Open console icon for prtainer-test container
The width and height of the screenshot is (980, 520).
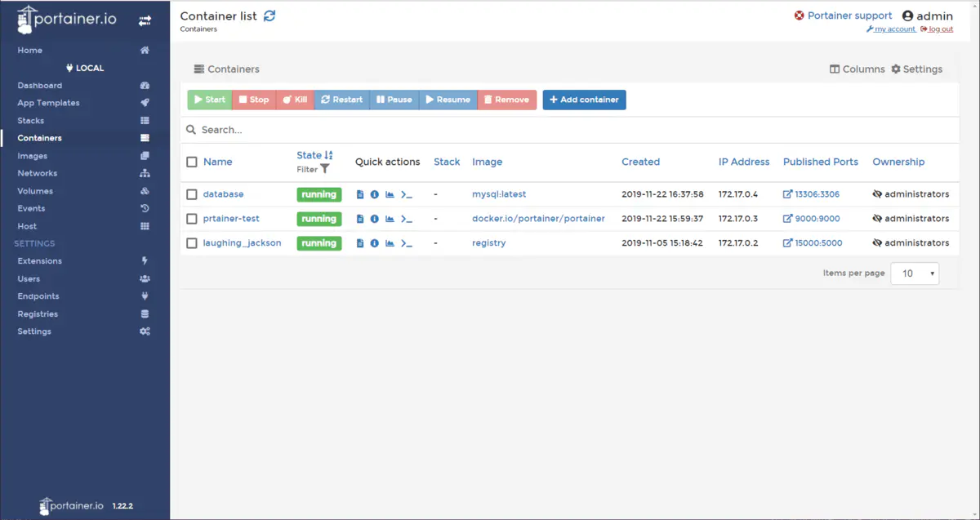[407, 219]
